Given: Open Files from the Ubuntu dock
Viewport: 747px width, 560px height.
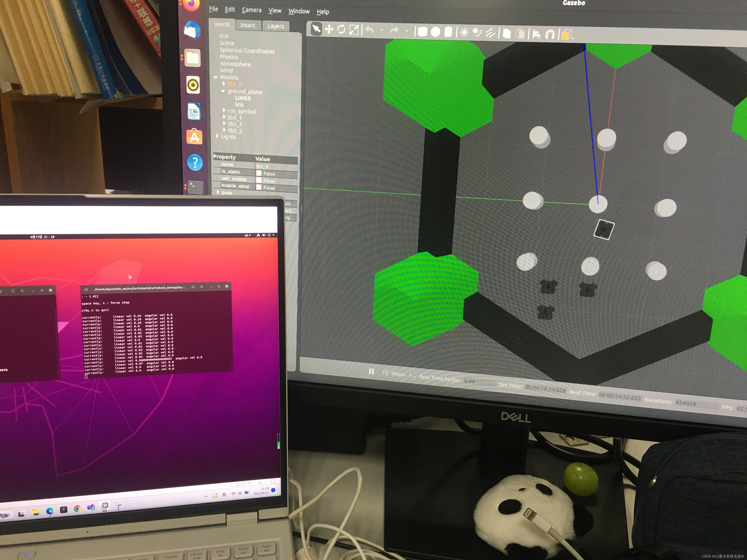Looking at the screenshot, I should coord(192,58).
